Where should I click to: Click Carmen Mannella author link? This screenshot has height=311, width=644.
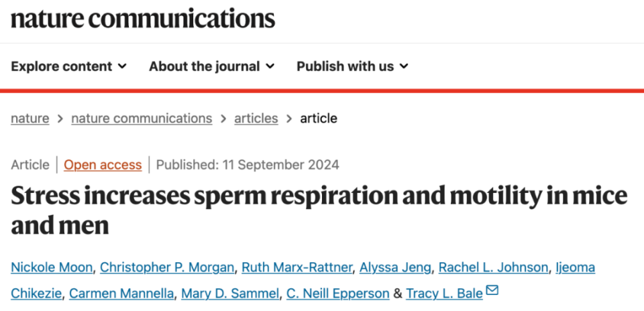(121, 294)
